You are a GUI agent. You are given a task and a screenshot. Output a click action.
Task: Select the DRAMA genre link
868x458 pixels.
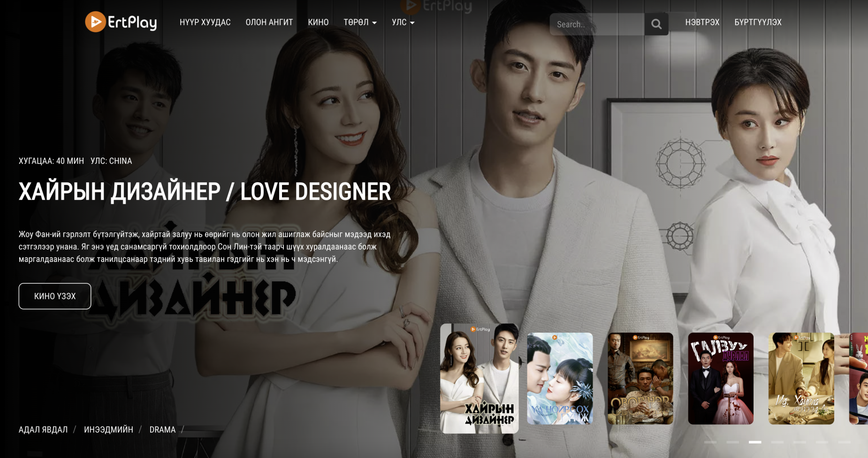tap(162, 429)
